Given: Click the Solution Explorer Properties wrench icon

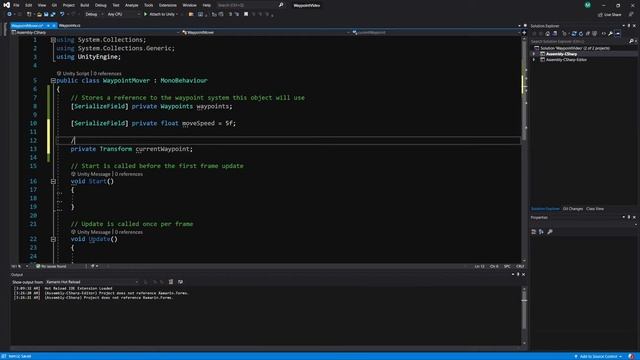Looking at the screenshot, I should pyautogui.click(x=611, y=33).
